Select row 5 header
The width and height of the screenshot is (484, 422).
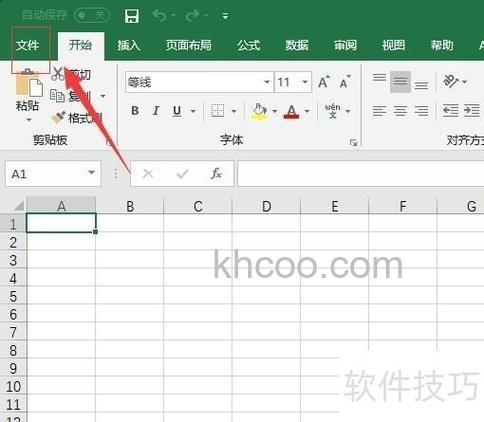pos(13,296)
